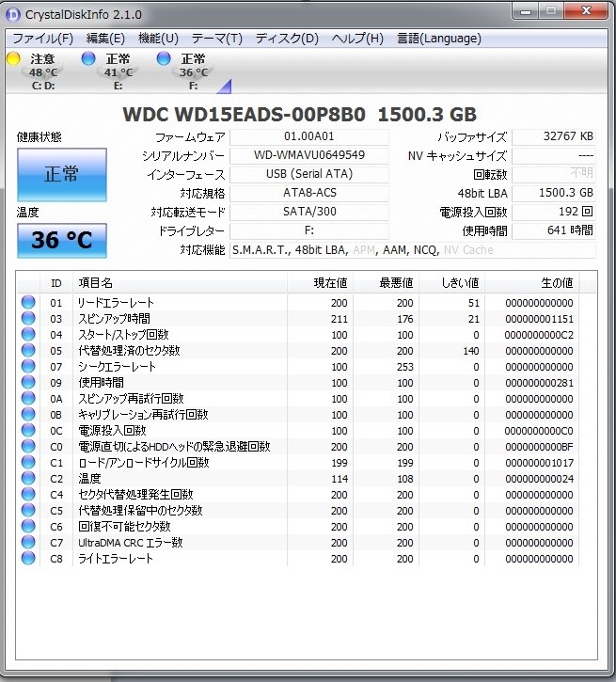Click the status icon for ID 01

click(28, 302)
